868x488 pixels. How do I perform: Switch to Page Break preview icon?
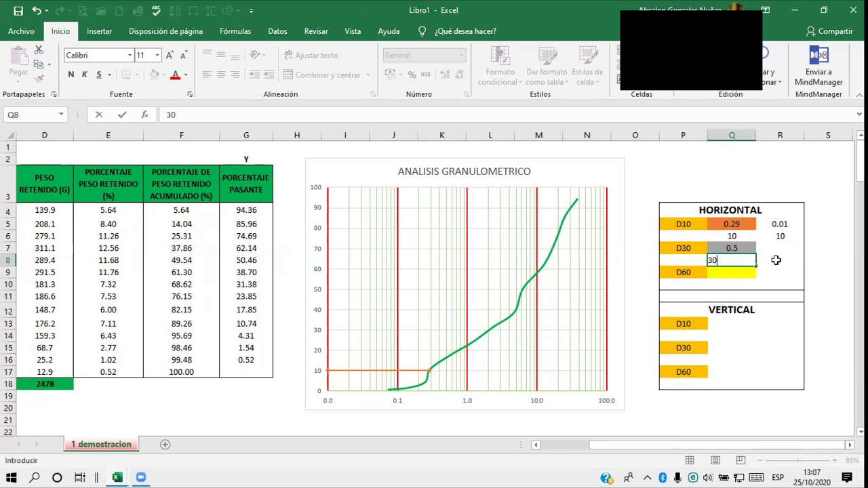[741, 460]
